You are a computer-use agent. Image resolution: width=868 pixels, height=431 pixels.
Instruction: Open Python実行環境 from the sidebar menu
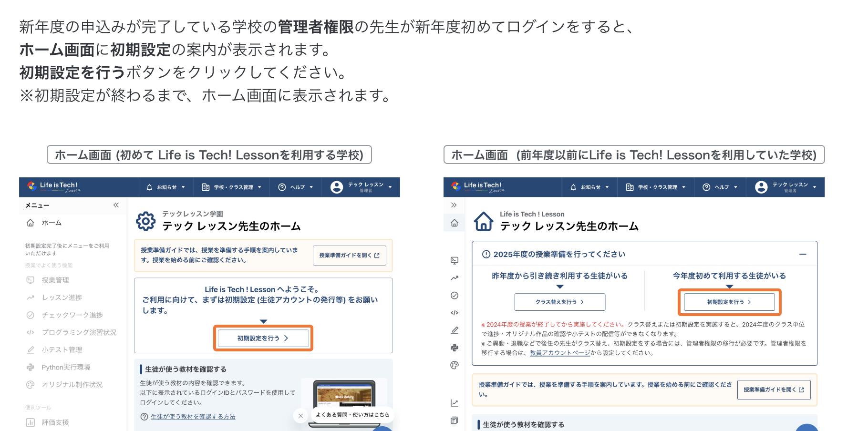pos(66,367)
